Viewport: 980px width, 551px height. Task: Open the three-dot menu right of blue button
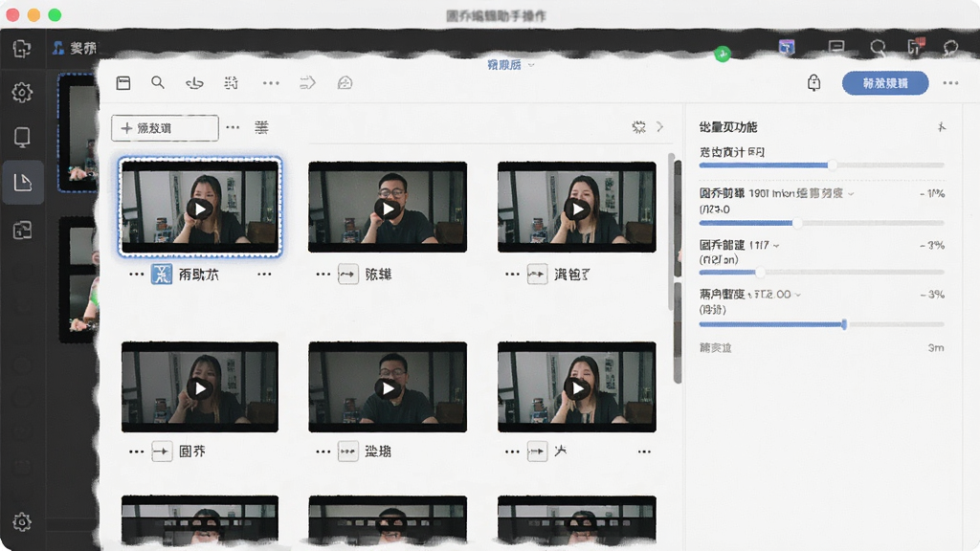pos(950,83)
